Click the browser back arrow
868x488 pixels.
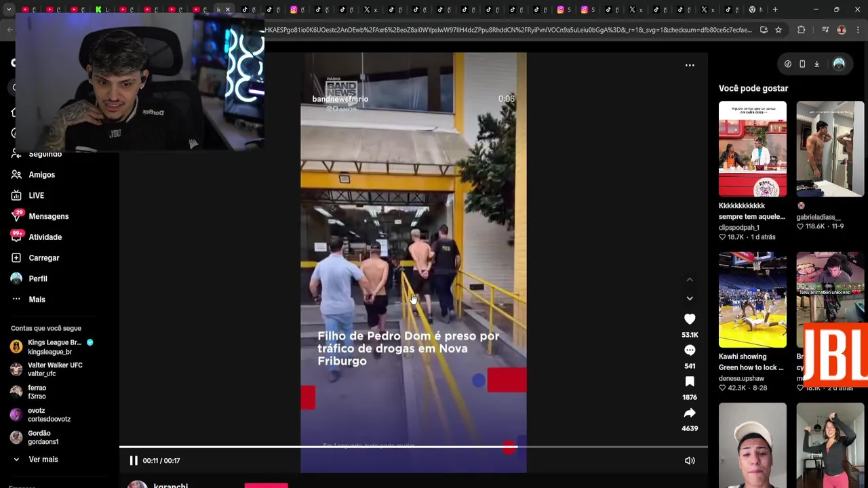tap(9, 30)
